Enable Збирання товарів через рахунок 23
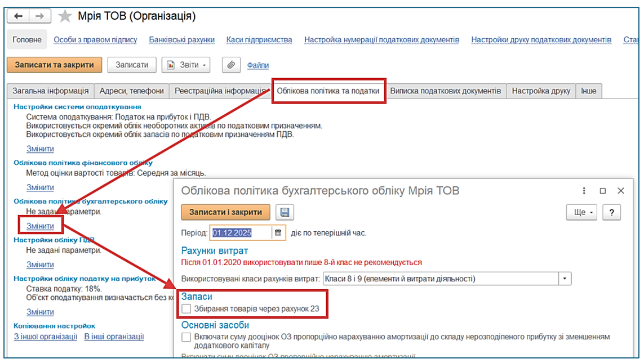 coord(186,308)
